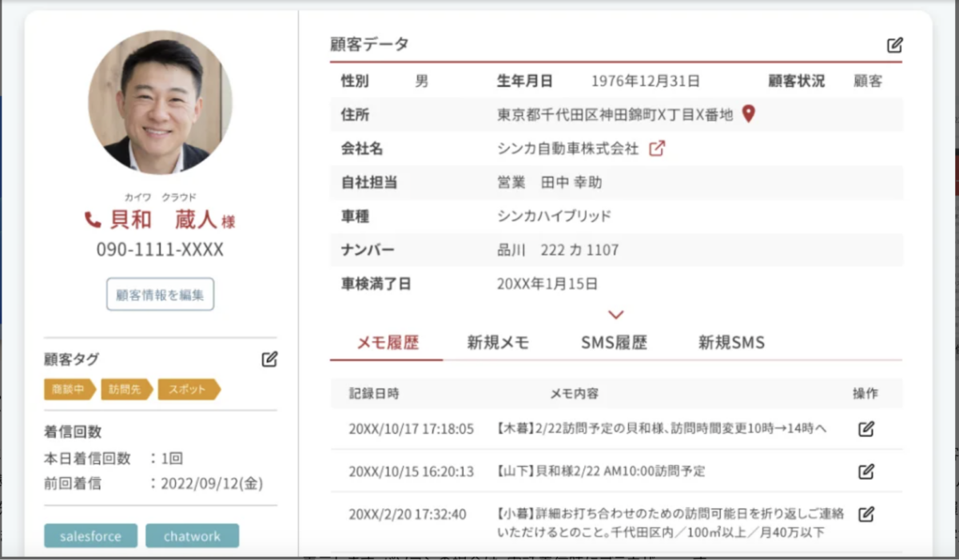The height and width of the screenshot is (560, 959).
Task: Select the SMS履歴 tab
Action: click(x=614, y=343)
